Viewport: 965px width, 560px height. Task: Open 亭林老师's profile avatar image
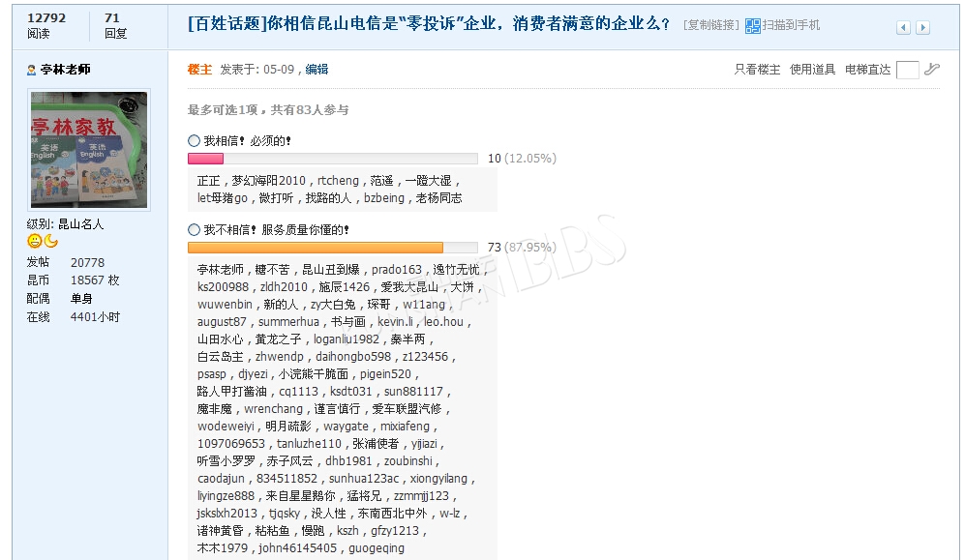click(88, 150)
